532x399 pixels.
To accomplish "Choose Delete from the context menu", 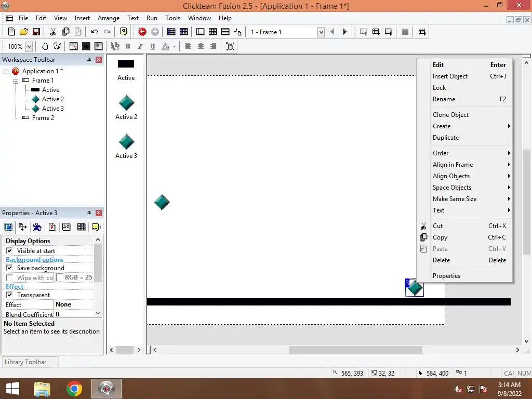I will pyautogui.click(x=471, y=260).
